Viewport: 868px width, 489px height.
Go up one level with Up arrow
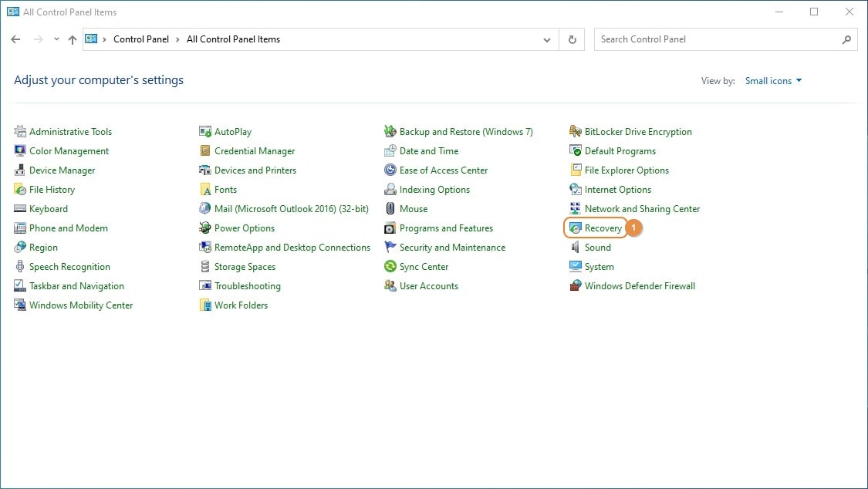[73, 39]
